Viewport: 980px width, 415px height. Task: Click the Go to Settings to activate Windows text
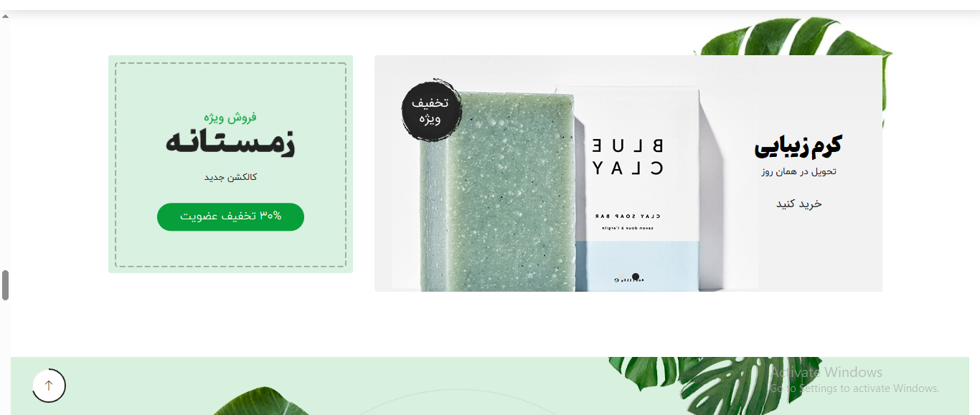(854, 388)
